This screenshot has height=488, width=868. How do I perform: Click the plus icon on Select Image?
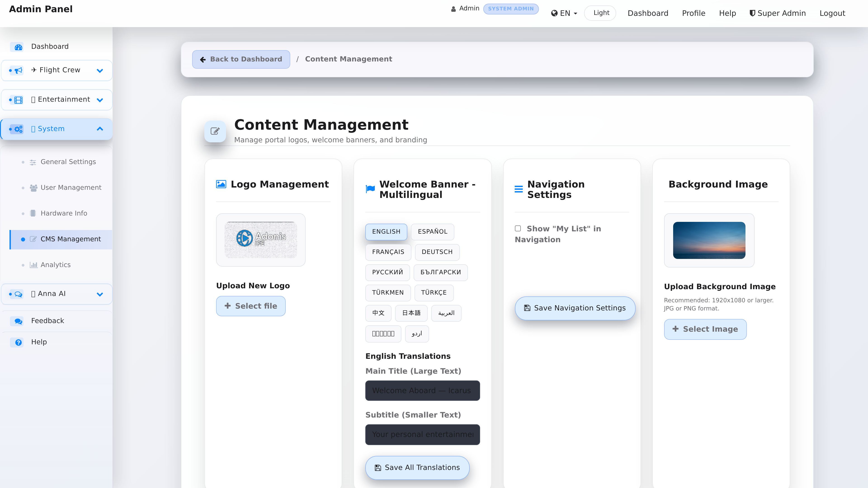click(676, 329)
